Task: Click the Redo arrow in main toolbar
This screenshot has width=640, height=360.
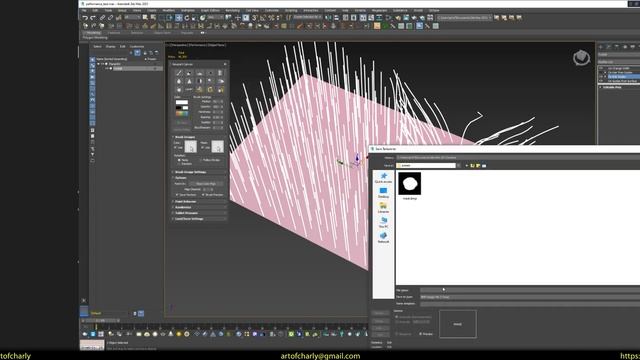Action: (93, 18)
